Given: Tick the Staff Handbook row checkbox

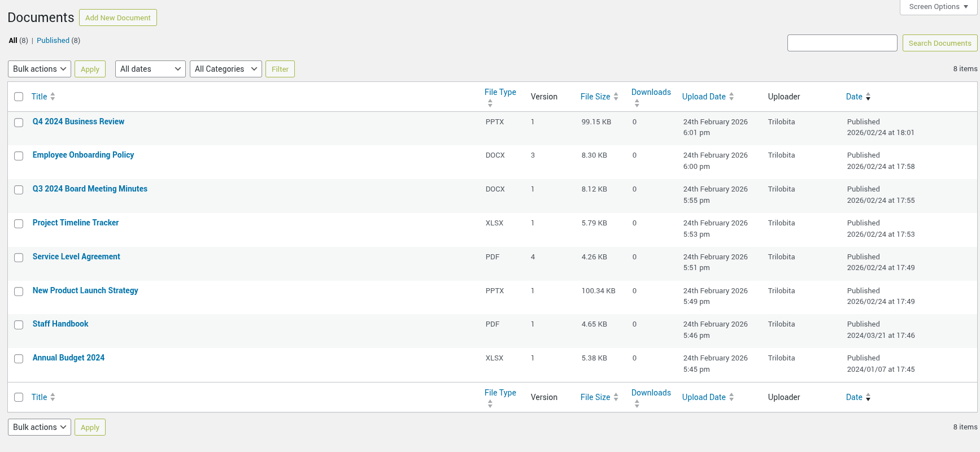Looking at the screenshot, I should click(x=19, y=325).
